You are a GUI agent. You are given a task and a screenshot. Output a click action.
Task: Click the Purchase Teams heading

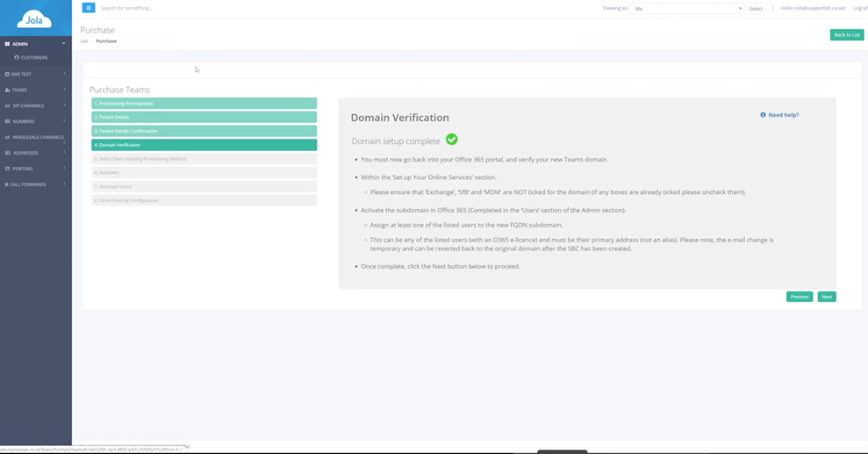point(119,90)
